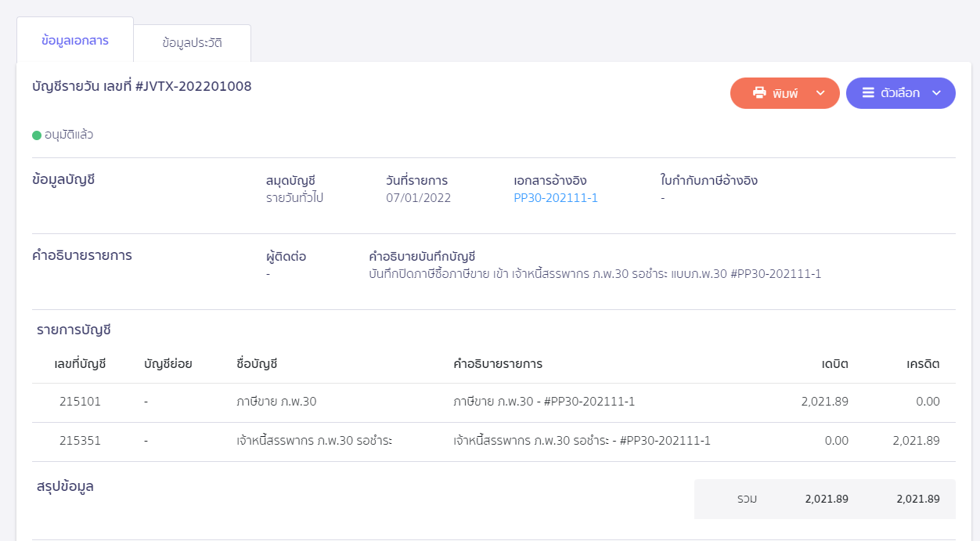
Task: Click the เดบิต column header
Action: (834, 364)
